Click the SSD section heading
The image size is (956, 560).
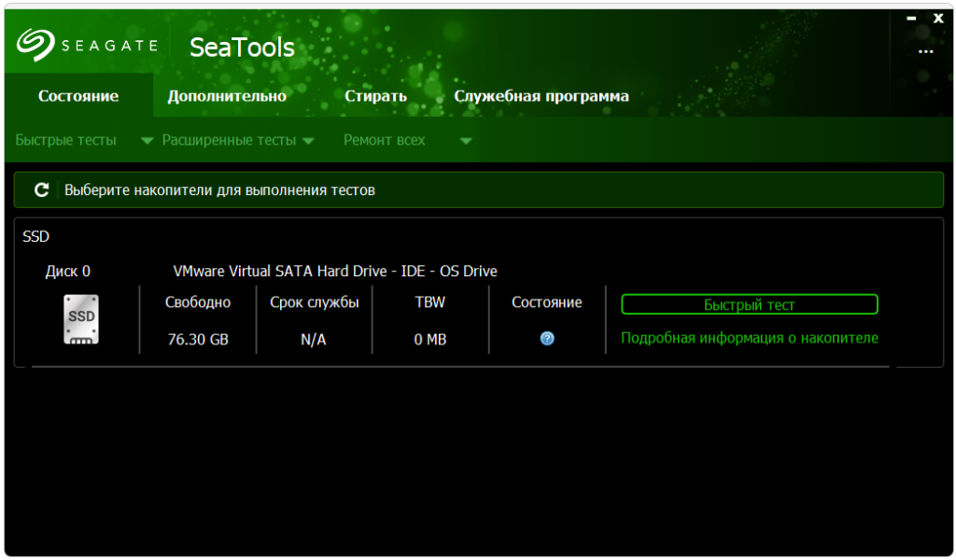36,236
